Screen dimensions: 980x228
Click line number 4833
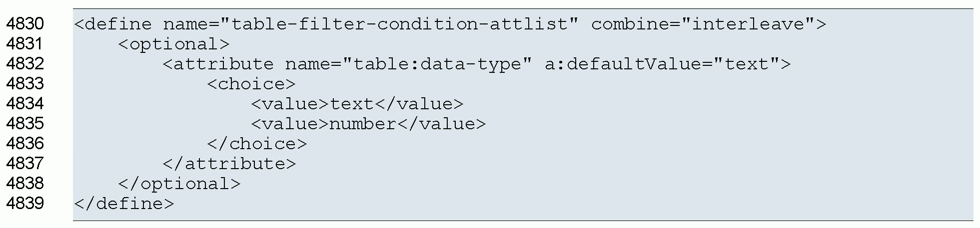(x=25, y=84)
